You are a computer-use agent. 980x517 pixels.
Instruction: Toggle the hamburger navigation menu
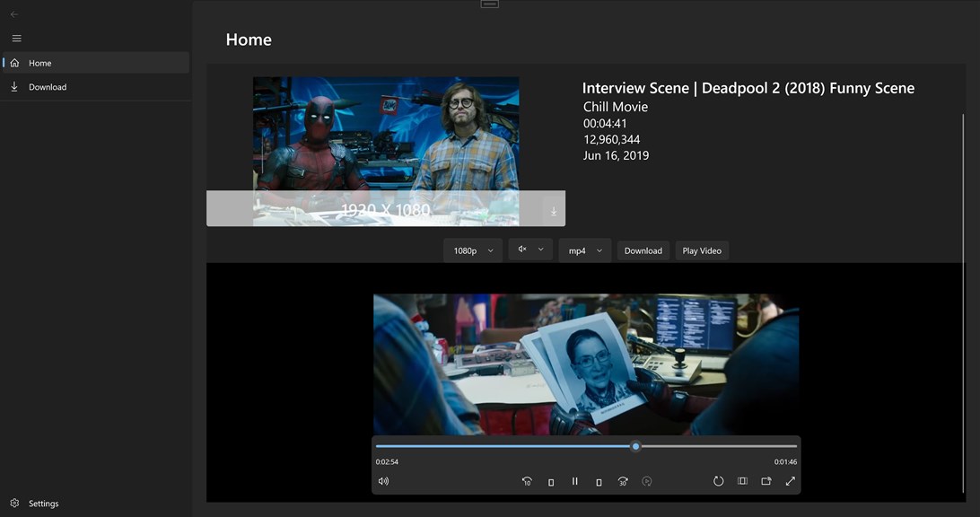pos(17,38)
